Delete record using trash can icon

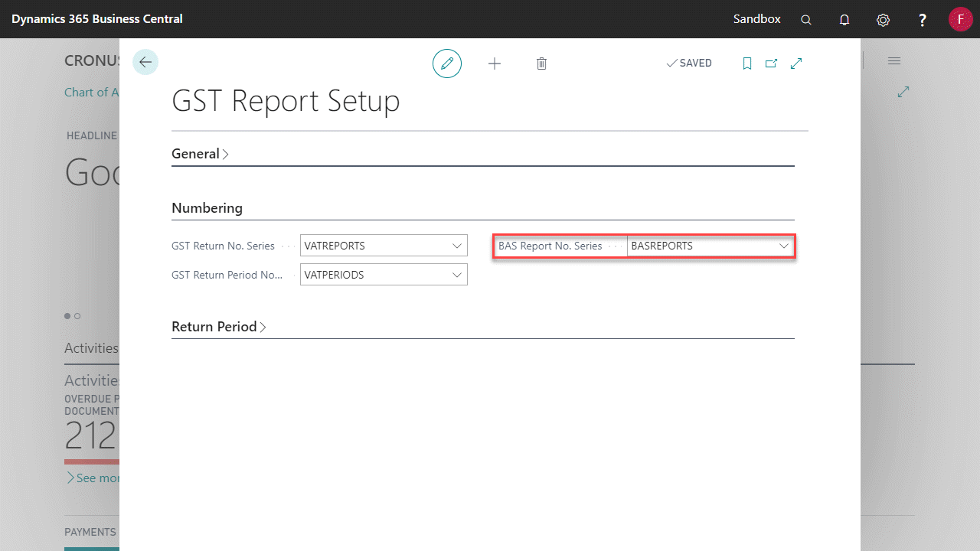[x=541, y=64]
